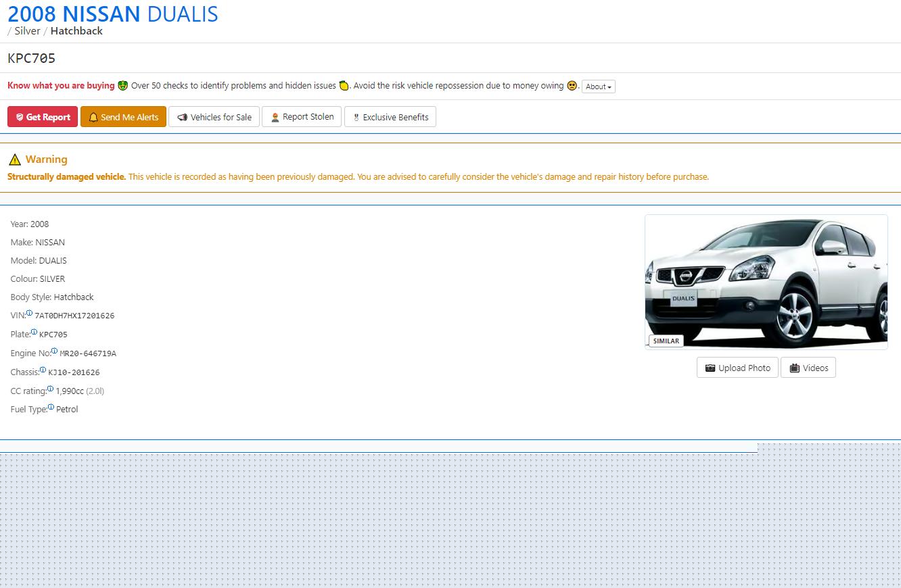This screenshot has width=901, height=588.
Task: Click the 'Colour: SILVER' line
Action: (x=38, y=279)
